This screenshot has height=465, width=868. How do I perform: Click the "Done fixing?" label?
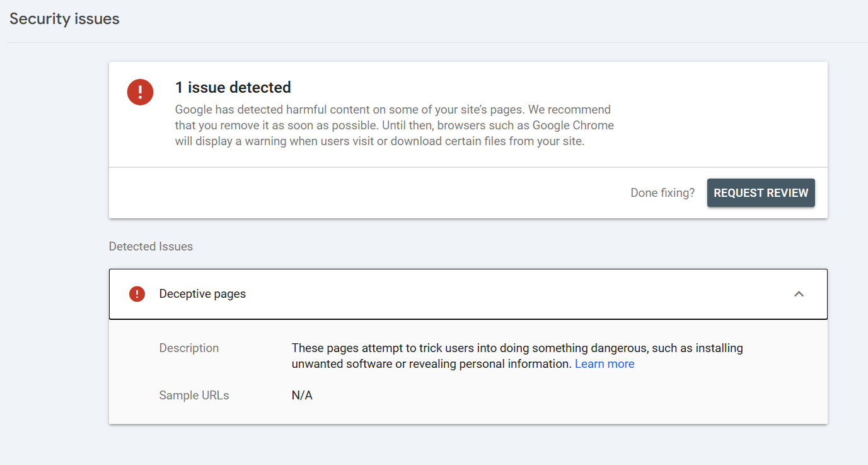[663, 192]
